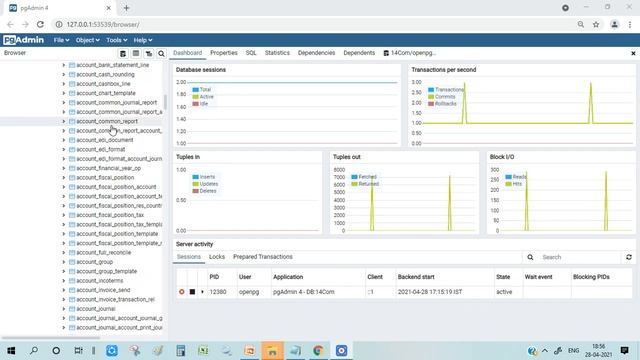
Task: Expand account_full_reconcile tree node
Action: coord(64,253)
